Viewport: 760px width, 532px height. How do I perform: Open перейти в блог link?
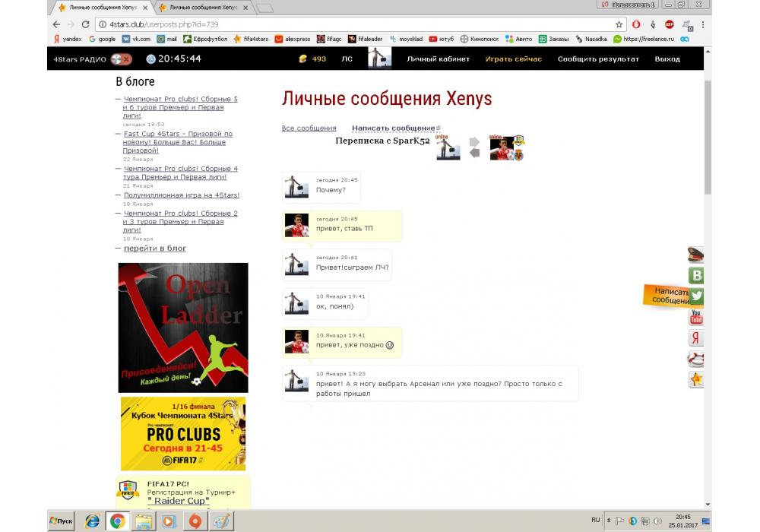point(154,249)
